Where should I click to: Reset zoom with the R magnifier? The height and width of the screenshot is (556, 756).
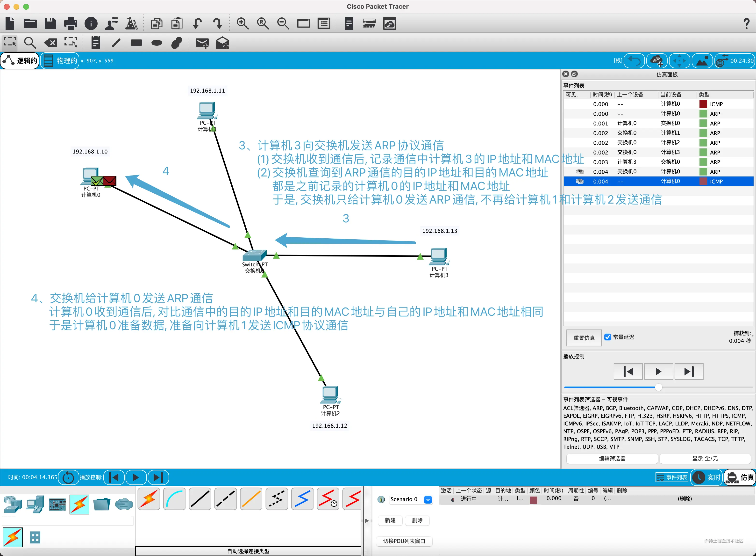263,23
